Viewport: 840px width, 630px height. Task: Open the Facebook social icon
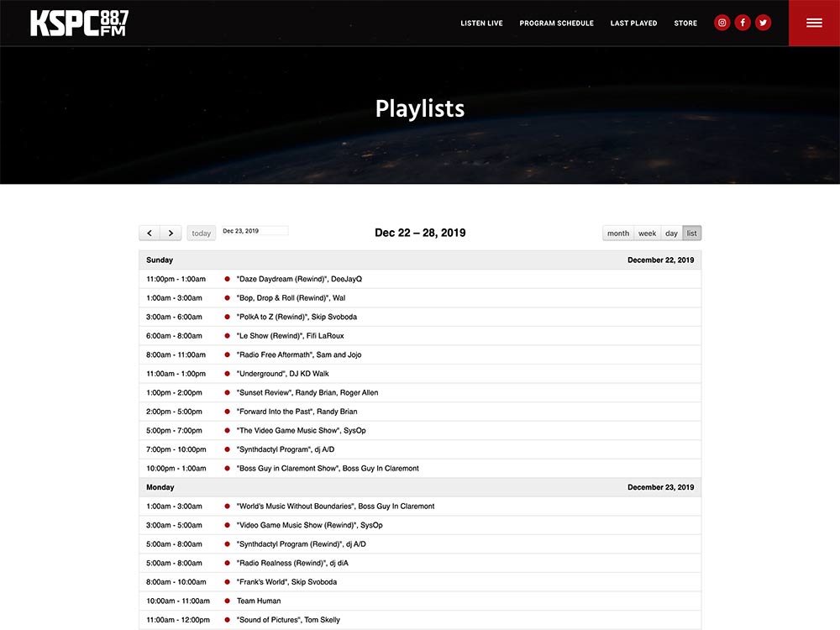[x=743, y=23]
